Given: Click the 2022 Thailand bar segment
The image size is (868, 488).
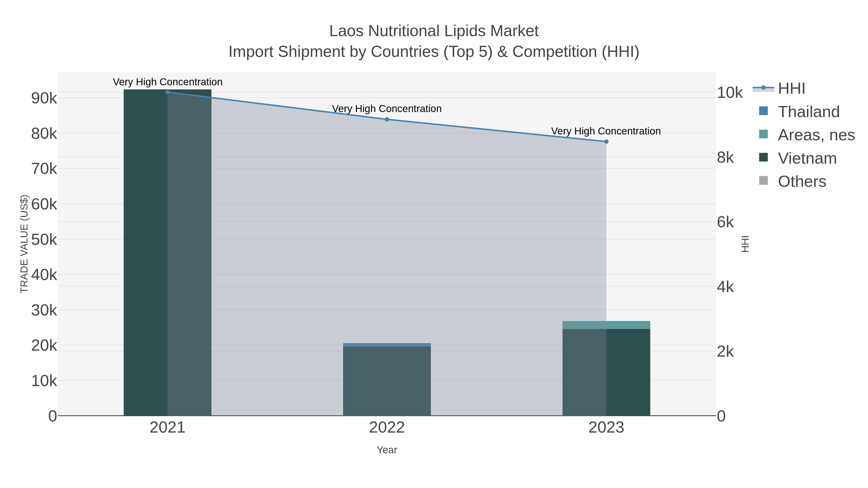Looking at the screenshot, I should click(387, 345).
